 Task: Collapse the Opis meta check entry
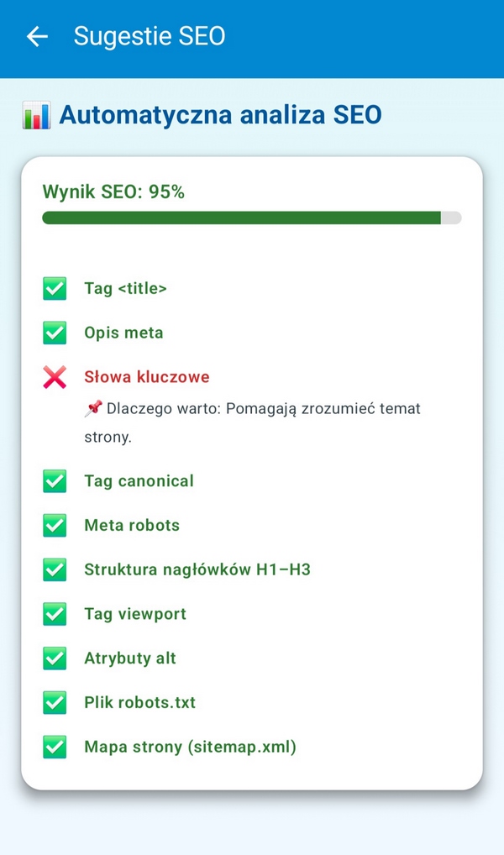coord(123,333)
